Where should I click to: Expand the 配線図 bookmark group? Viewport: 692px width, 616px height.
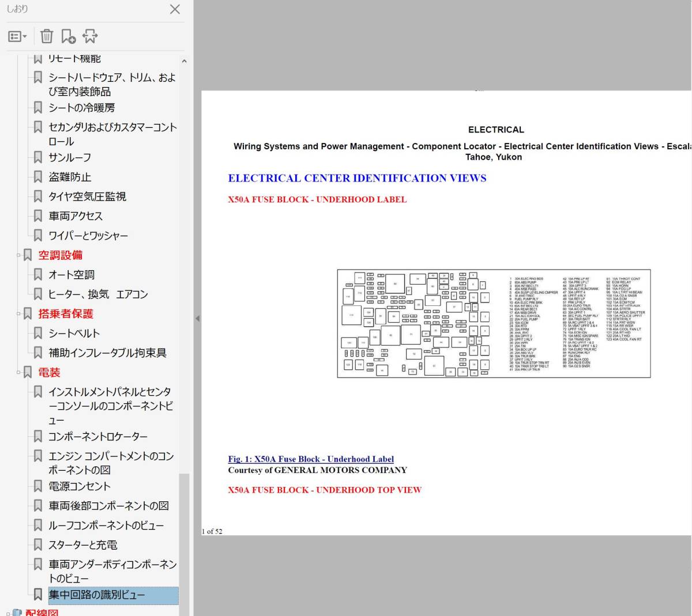click(7, 613)
